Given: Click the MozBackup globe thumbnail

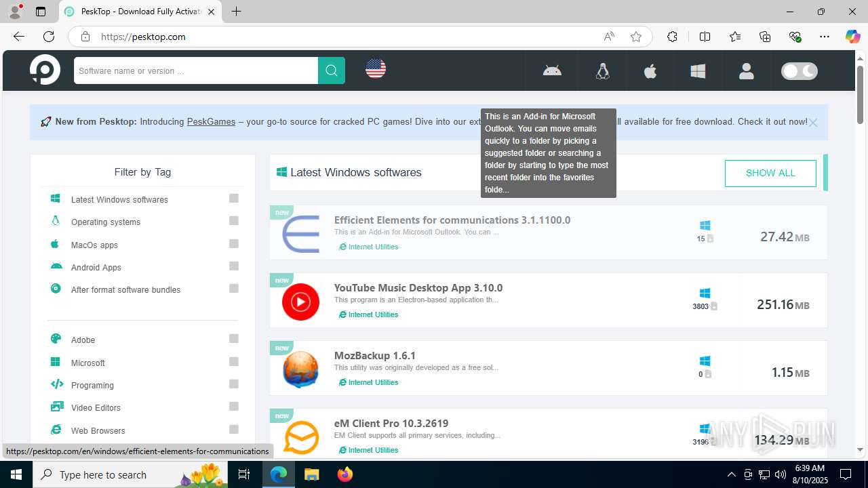Looking at the screenshot, I should tap(300, 369).
